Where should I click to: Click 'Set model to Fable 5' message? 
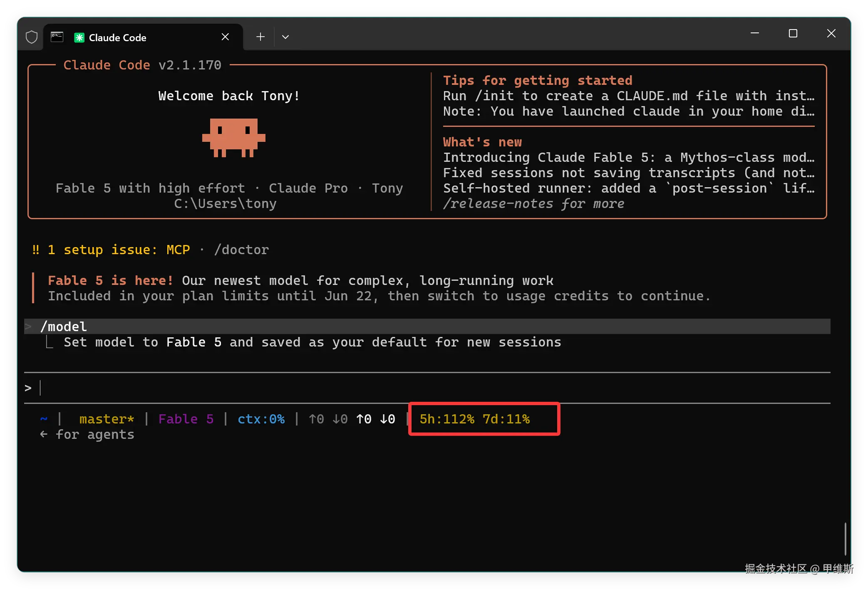312,342
